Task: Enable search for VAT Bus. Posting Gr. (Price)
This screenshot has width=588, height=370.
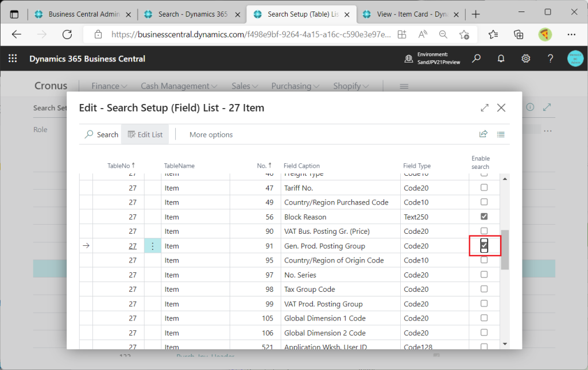Action: pos(484,231)
